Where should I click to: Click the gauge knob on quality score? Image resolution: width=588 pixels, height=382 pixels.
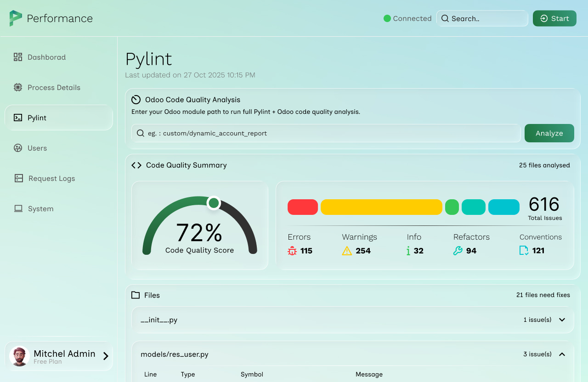coord(214,202)
